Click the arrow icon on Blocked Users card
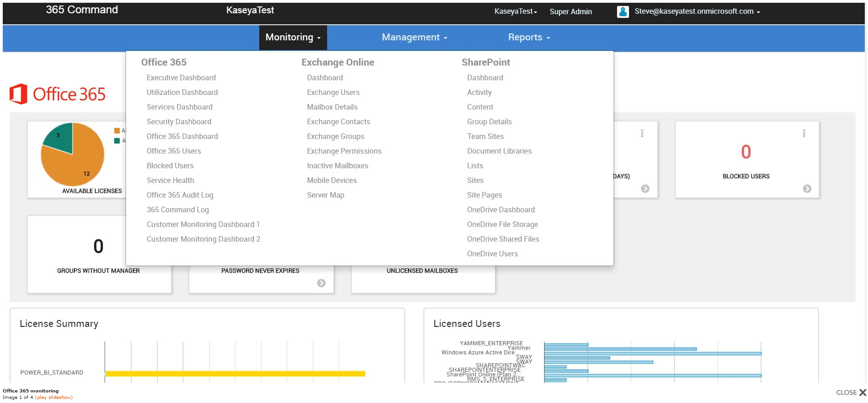 (807, 188)
